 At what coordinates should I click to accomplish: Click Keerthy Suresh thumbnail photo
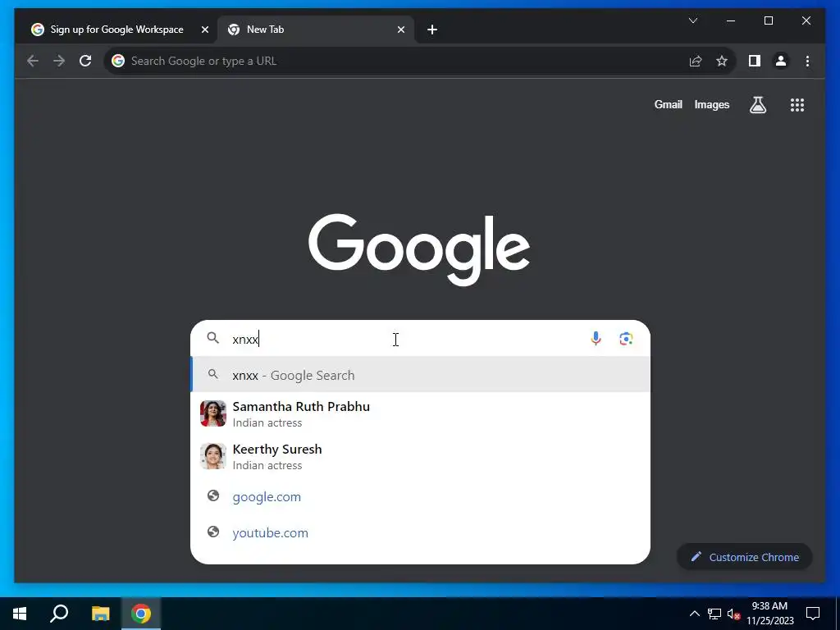(x=213, y=456)
